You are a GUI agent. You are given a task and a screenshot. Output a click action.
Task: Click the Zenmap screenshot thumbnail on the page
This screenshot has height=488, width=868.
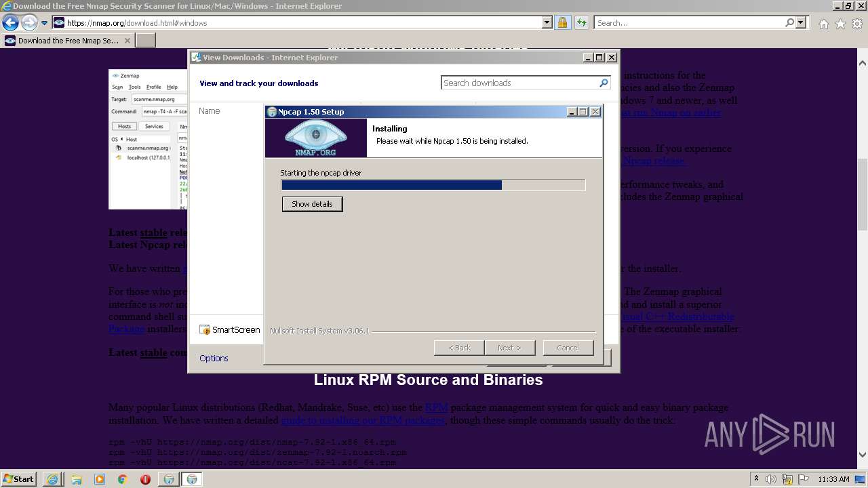(x=149, y=139)
